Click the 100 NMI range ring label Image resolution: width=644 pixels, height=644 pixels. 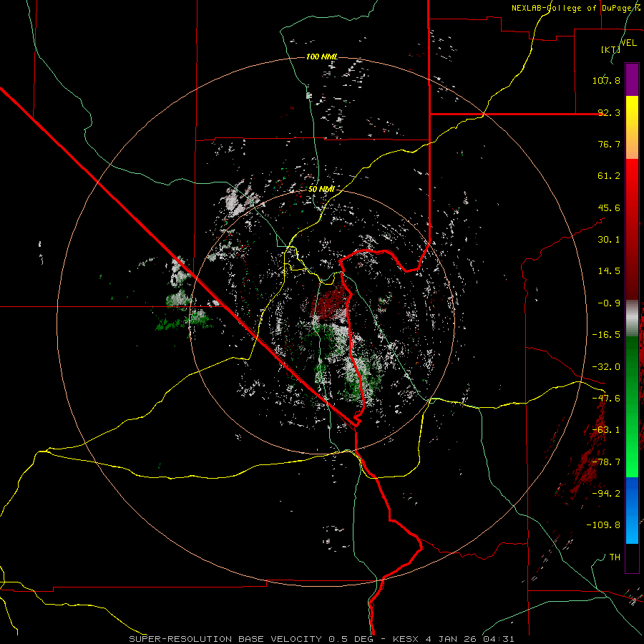(322, 57)
